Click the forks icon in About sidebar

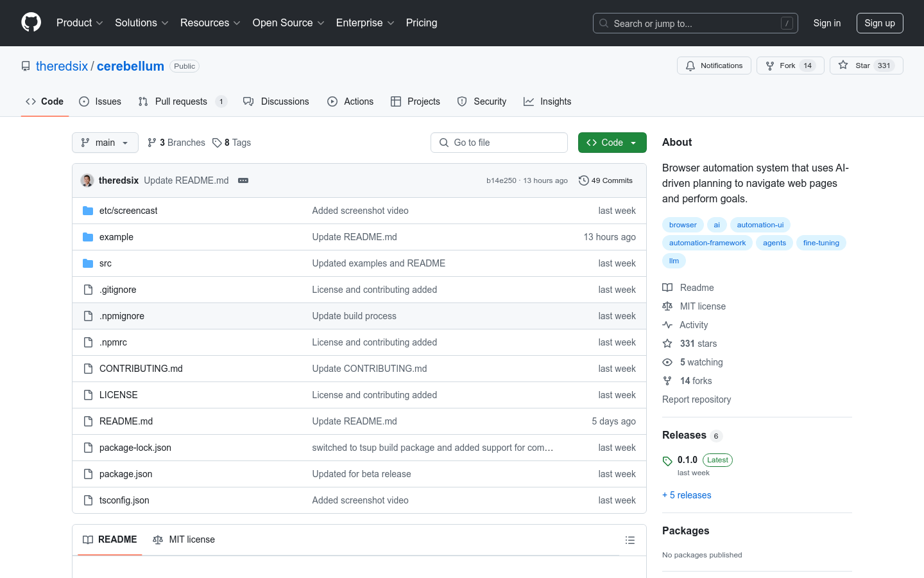coord(667,381)
